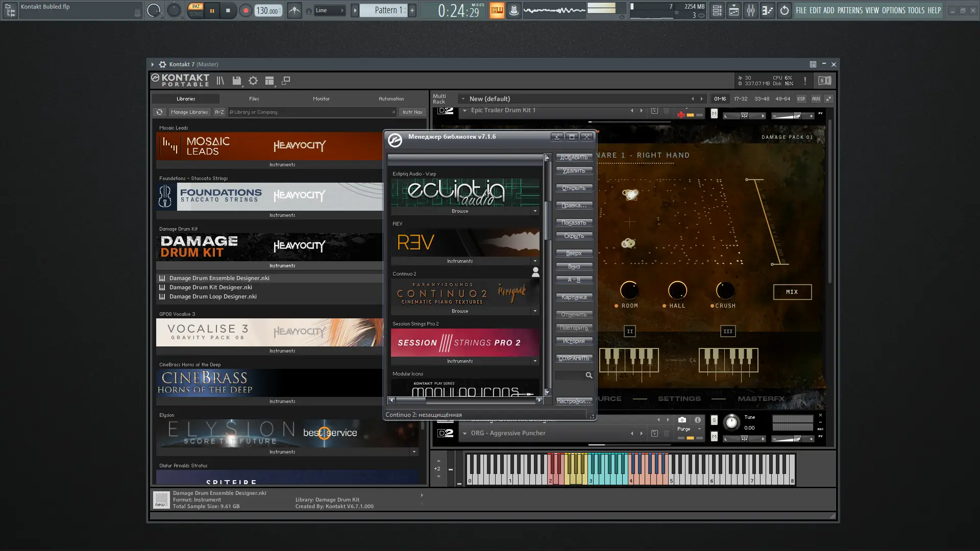Toggle the ROOM reverb indicator

(616, 306)
